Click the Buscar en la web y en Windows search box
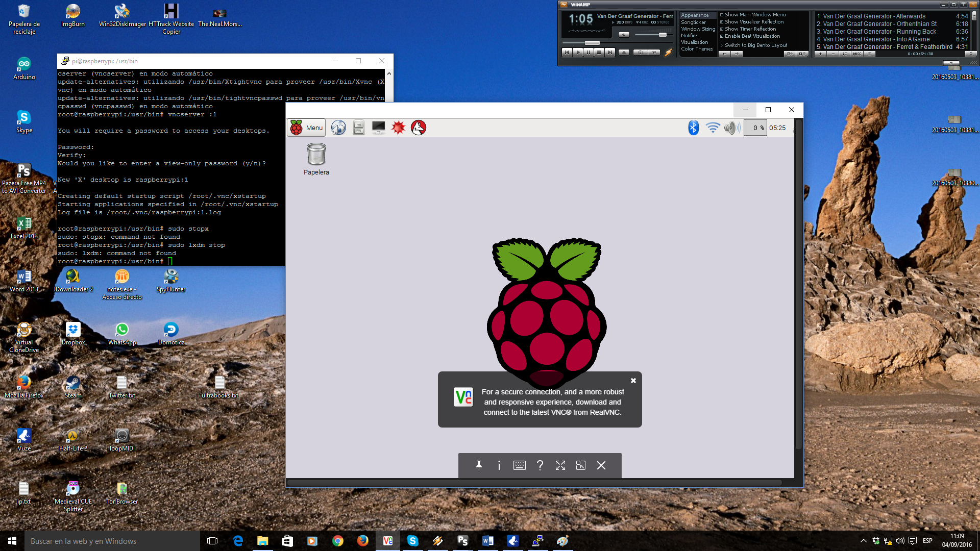Screen dimensions: 980x551 pyautogui.click(x=112, y=541)
